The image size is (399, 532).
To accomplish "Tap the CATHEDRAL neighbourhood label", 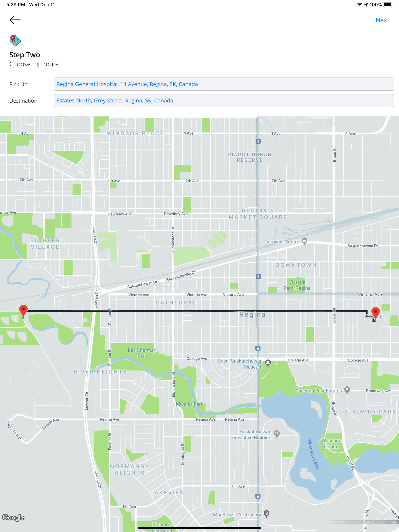I will point(176,303).
